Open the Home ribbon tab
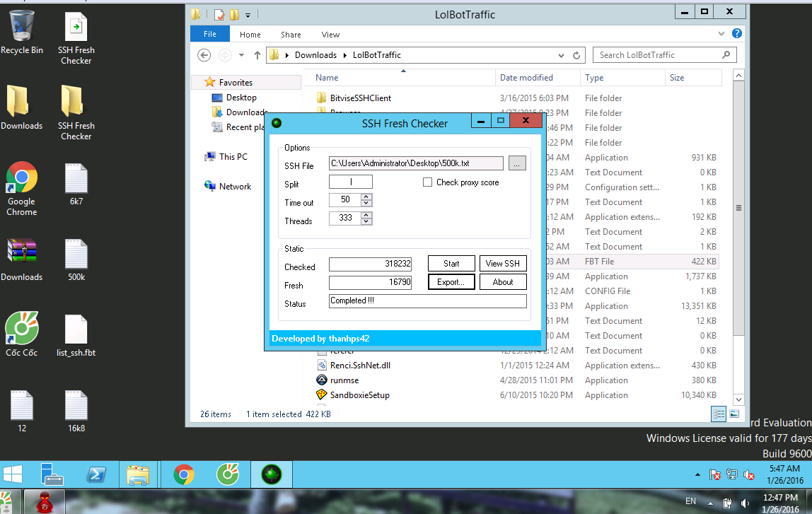This screenshot has height=514, width=812. tap(250, 35)
